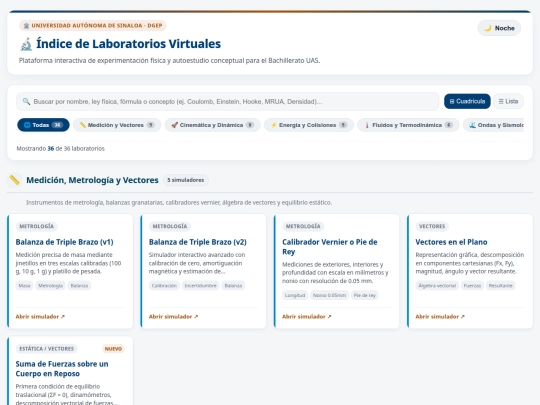The width and height of the screenshot is (540, 405).
Task: Click the Mostrando 36 de 36 laboratorios text
Action: point(61,148)
